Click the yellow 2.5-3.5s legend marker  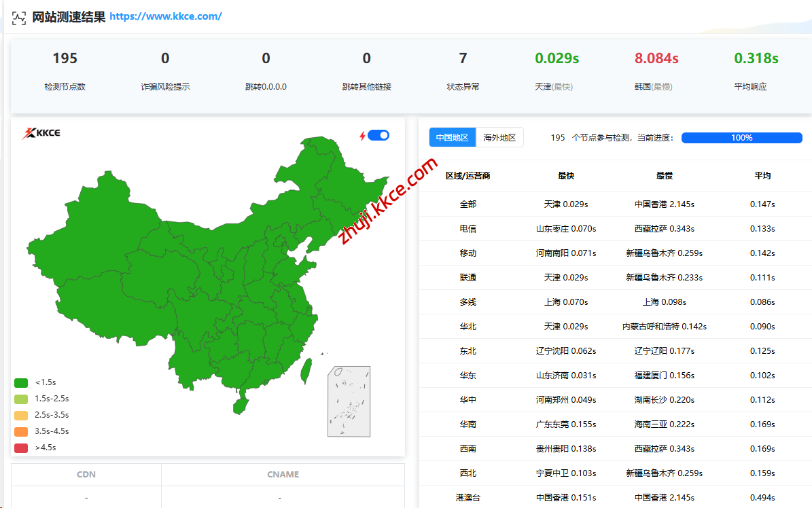pos(20,415)
